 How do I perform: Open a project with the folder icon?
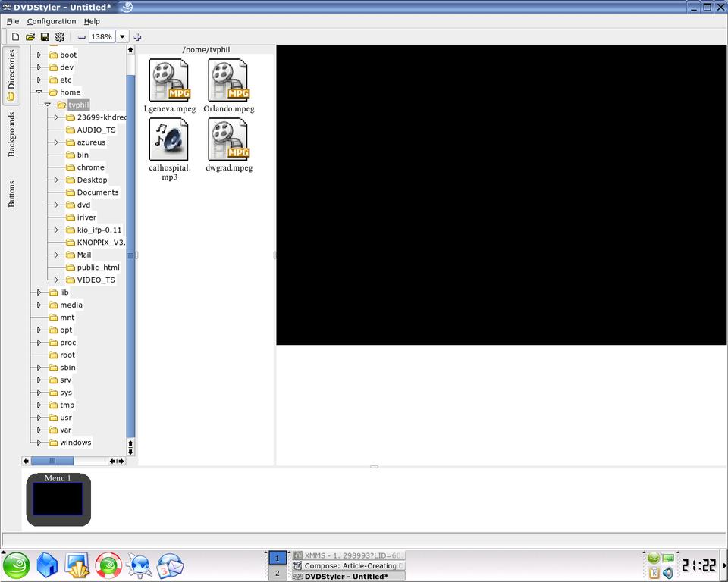coord(30,36)
